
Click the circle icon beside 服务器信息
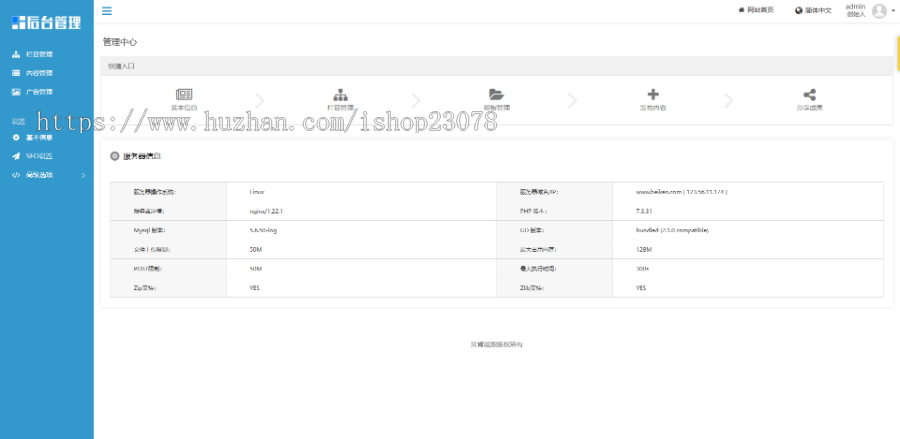pos(115,156)
